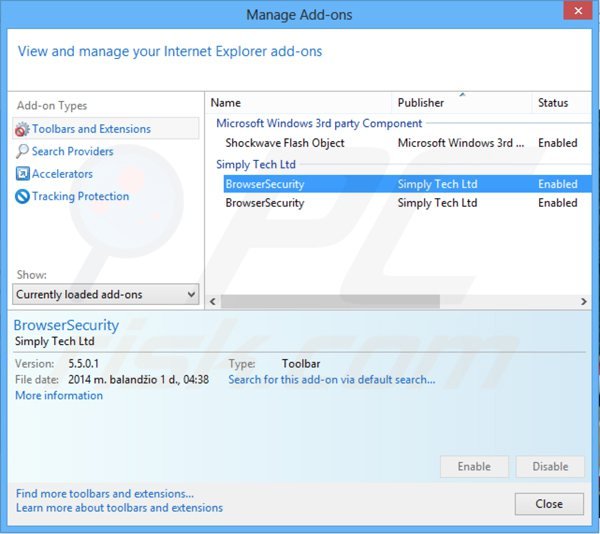Screen dimensions: 600x534
Task: Open the More information link
Action: (x=59, y=396)
